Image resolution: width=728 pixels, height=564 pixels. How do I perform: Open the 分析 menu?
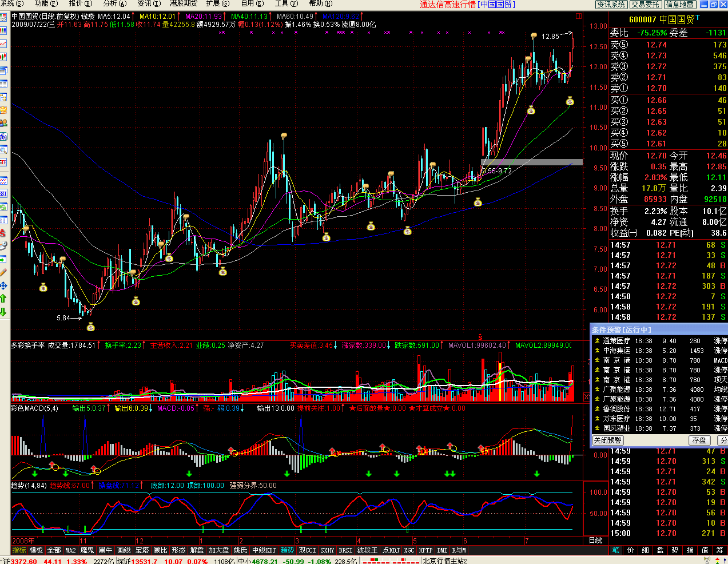114,4
